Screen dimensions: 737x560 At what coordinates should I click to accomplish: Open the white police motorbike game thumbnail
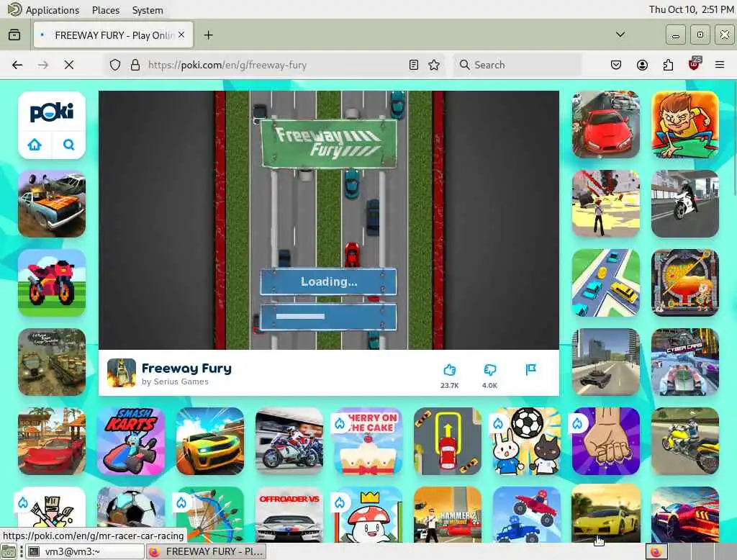pyautogui.click(x=685, y=204)
